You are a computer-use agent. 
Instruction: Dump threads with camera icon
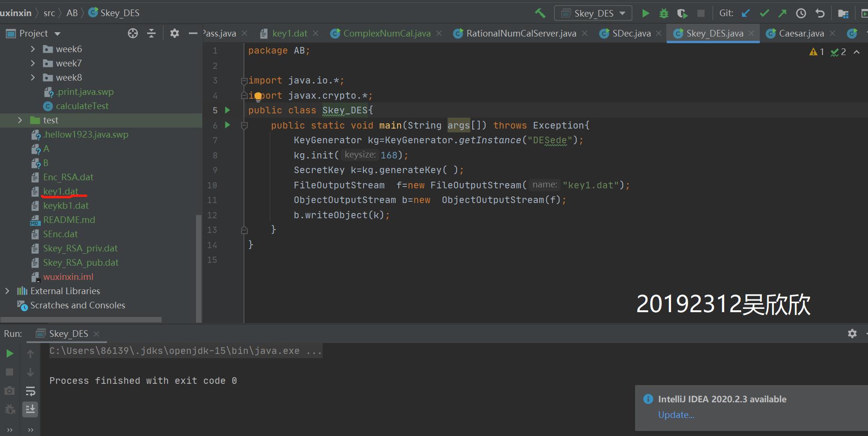point(9,390)
